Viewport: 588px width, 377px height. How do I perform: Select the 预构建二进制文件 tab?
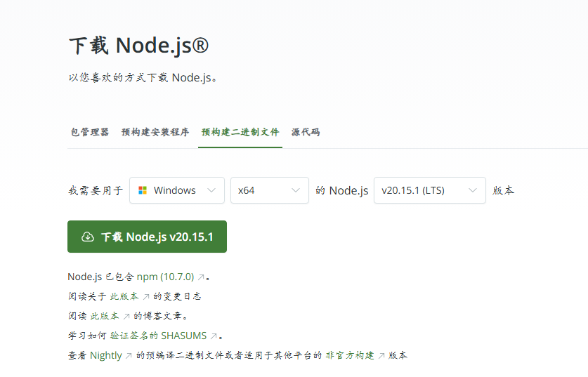(x=240, y=132)
